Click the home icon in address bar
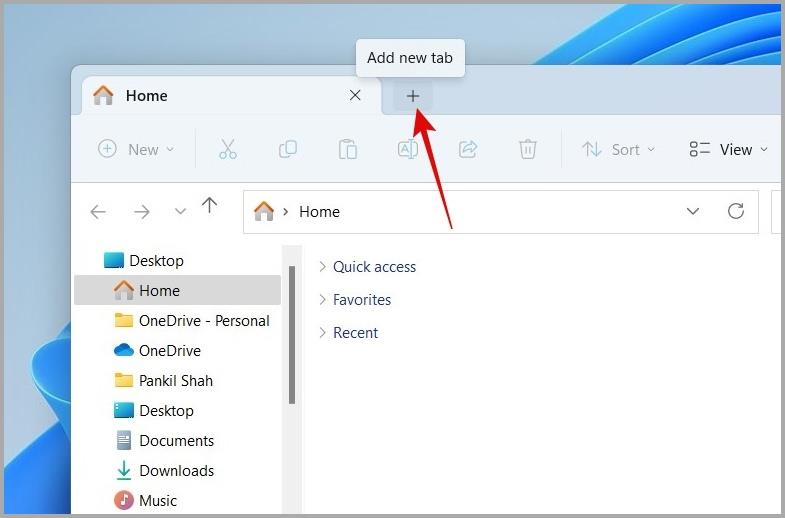The image size is (785, 518). click(x=264, y=211)
